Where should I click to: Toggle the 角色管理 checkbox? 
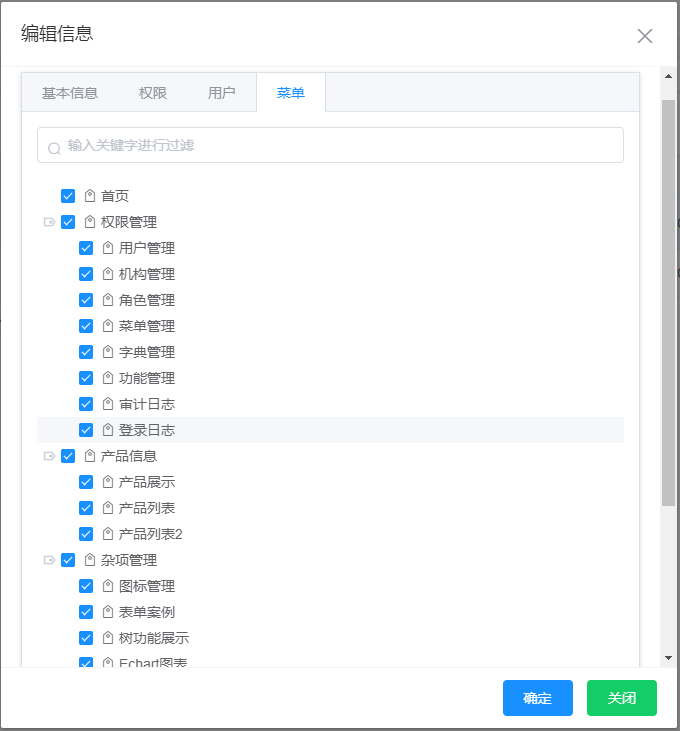point(86,300)
